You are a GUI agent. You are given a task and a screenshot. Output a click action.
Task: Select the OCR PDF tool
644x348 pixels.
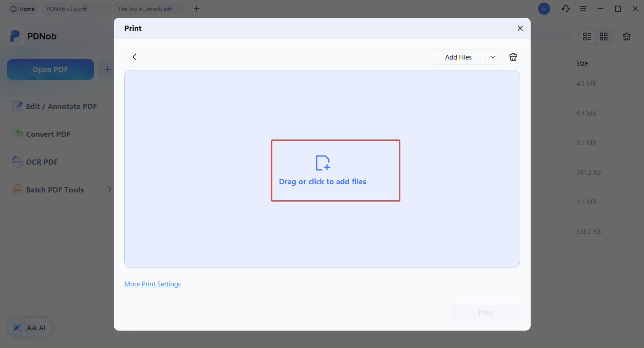click(41, 162)
